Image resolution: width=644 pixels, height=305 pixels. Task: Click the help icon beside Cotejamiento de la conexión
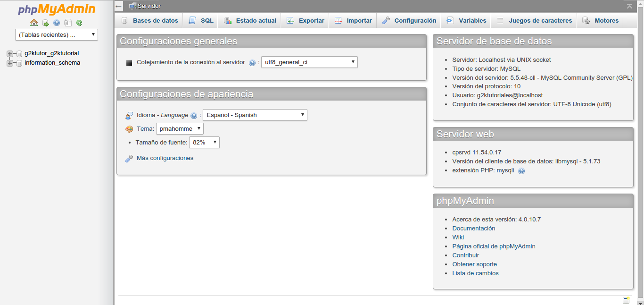pyautogui.click(x=252, y=63)
